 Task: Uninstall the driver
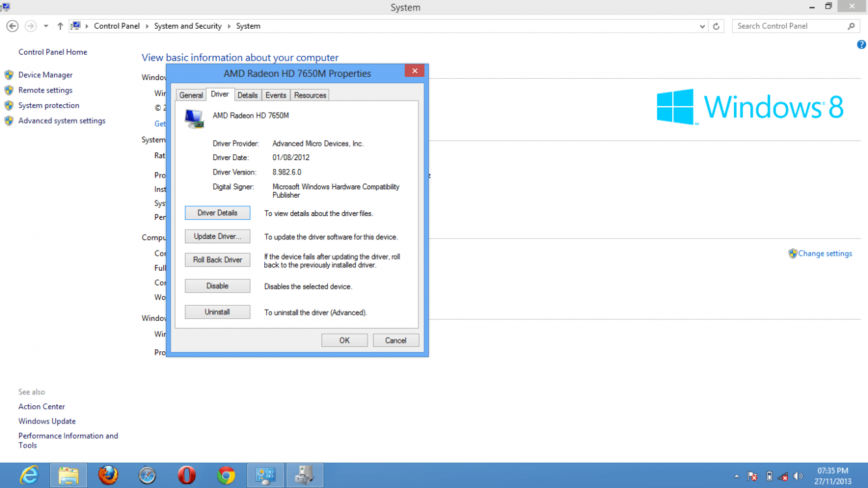217,312
